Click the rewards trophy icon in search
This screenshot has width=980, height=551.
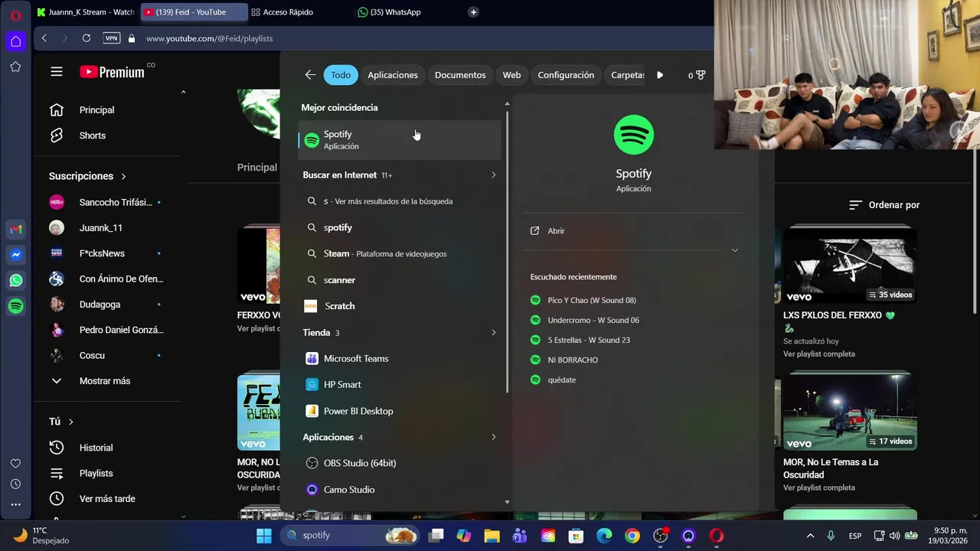pos(700,75)
